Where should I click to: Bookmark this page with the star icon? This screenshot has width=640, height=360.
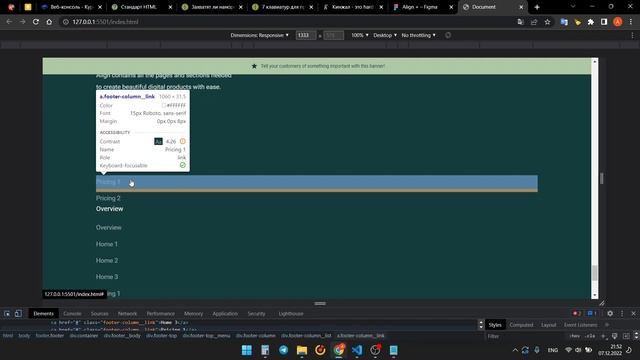coord(547,22)
